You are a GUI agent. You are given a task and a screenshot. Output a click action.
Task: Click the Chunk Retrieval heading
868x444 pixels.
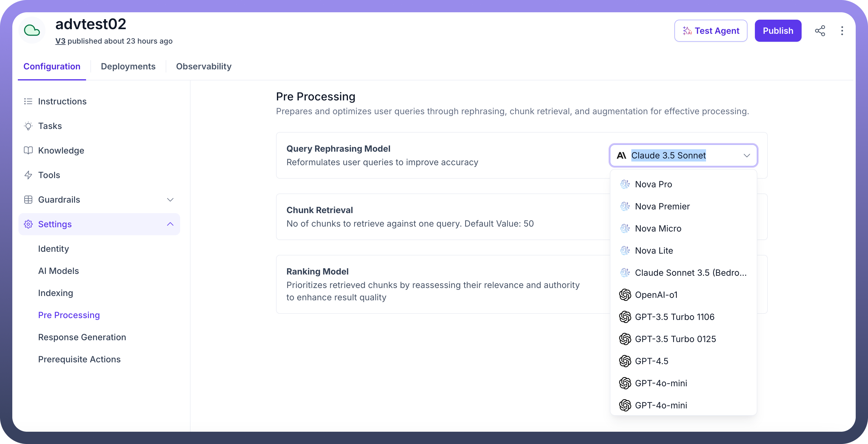click(x=319, y=210)
